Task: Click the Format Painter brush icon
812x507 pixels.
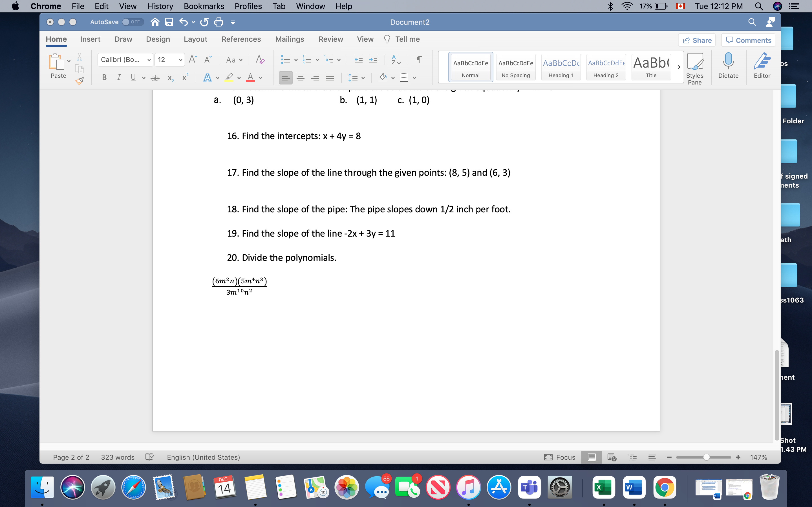Action: pyautogui.click(x=80, y=81)
